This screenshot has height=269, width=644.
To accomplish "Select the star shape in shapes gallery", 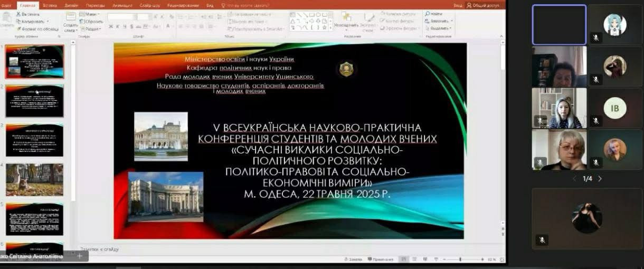I will (x=326, y=27).
